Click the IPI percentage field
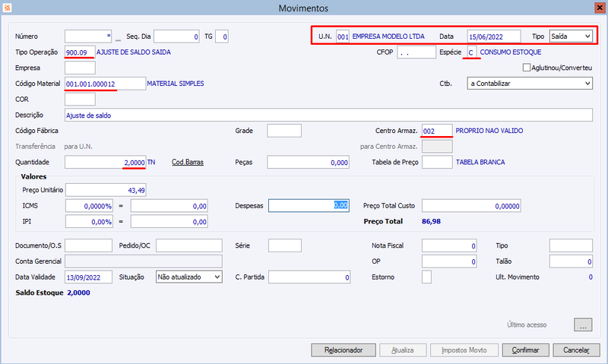This screenshot has height=364, width=608. point(89,221)
